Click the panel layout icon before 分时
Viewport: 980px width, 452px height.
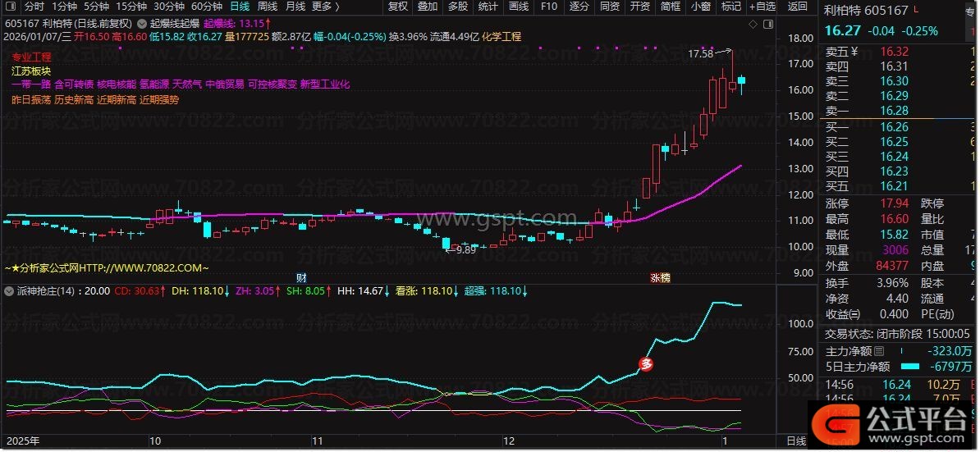[x=10, y=7]
